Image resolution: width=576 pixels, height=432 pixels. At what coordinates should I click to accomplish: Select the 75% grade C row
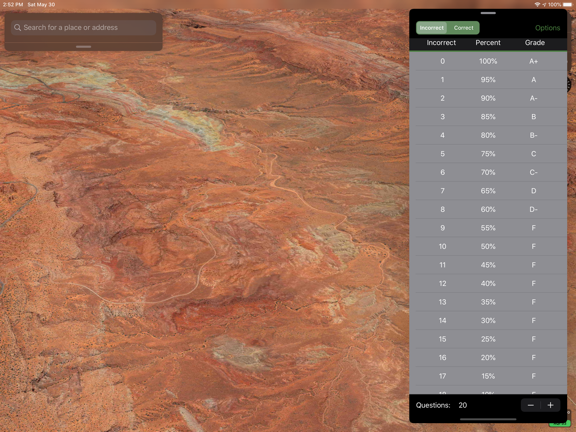coord(488,154)
